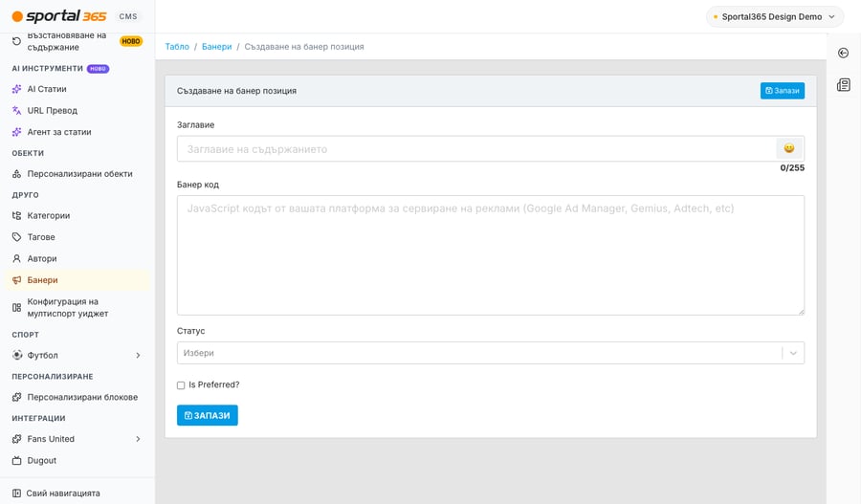The width and height of the screenshot is (861, 504).
Task: Click the back arrow circle icon
Action: [844, 53]
